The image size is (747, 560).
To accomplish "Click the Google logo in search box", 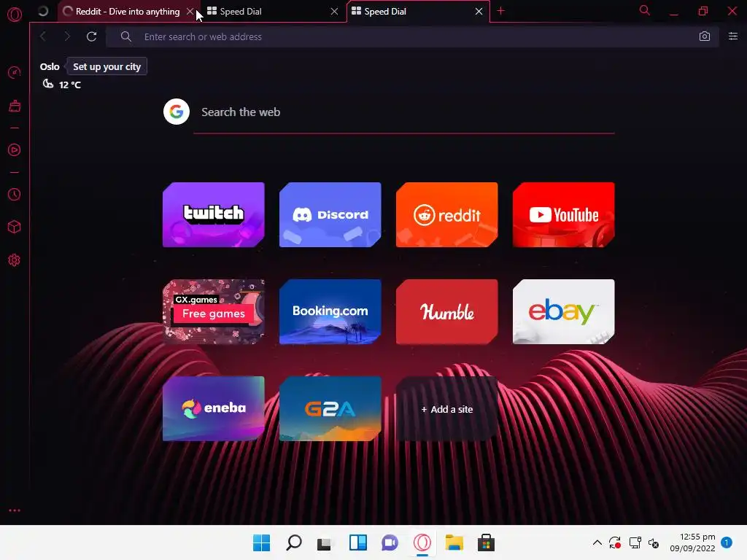I will coord(177,112).
